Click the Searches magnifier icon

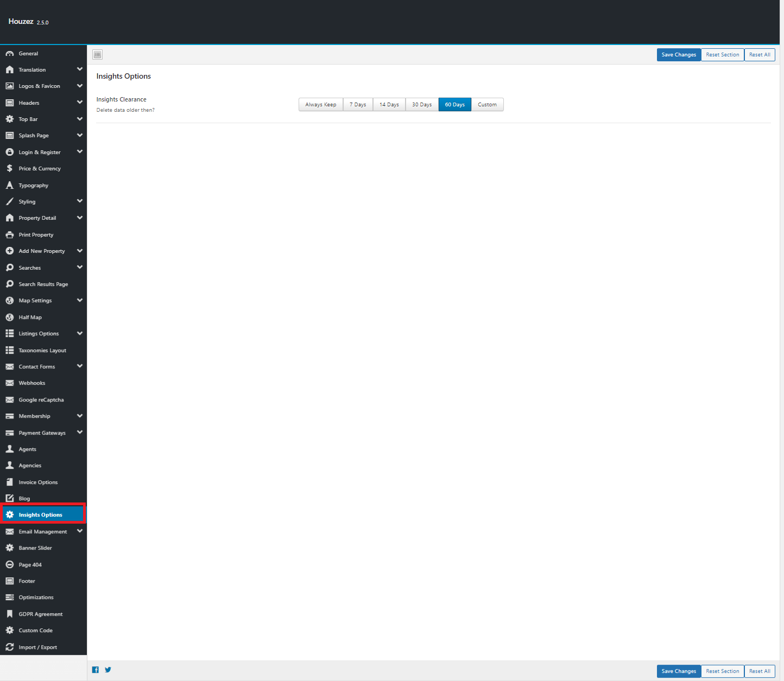tap(10, 268)
